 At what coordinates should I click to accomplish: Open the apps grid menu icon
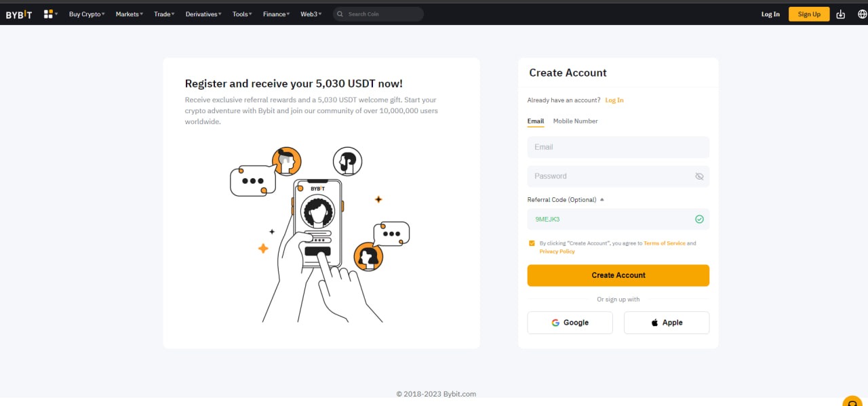50,14
